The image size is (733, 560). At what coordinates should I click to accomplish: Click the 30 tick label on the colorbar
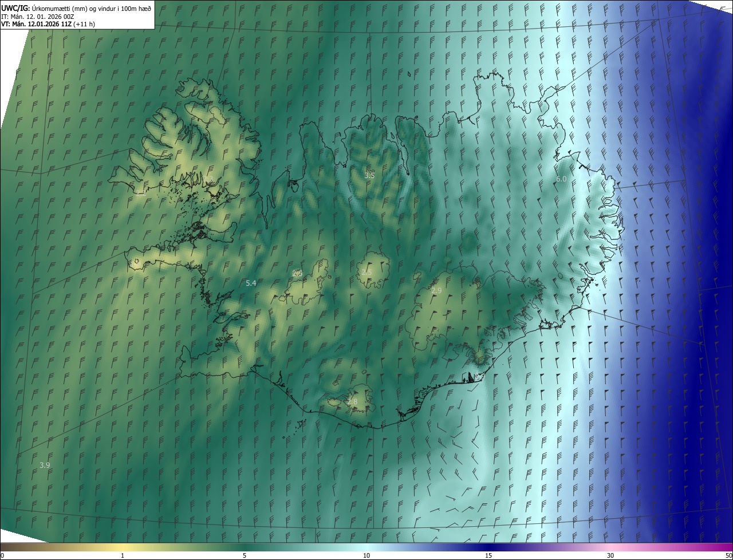tap(610, 555)
